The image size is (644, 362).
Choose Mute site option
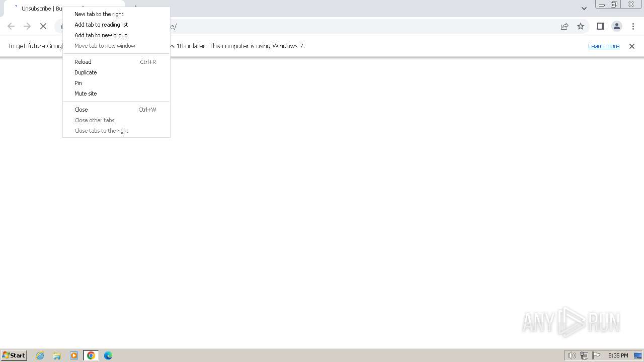[116, 94]
